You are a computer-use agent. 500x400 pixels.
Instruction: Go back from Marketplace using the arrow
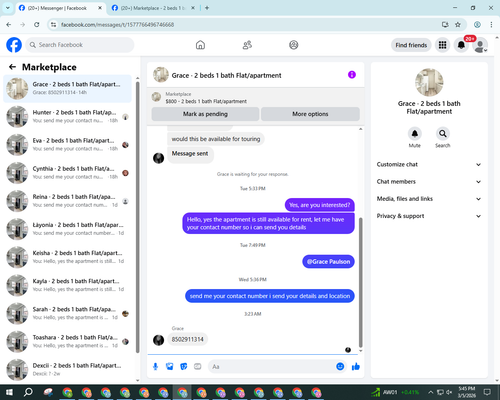[12, 67]
